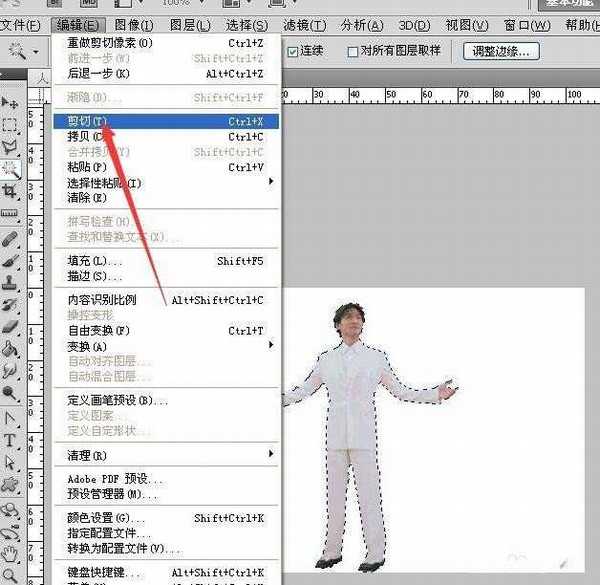The height and width of the screenshot is (585, 600).
Task: Select the Rectangular Marquee tool
Action: point(11,125)
